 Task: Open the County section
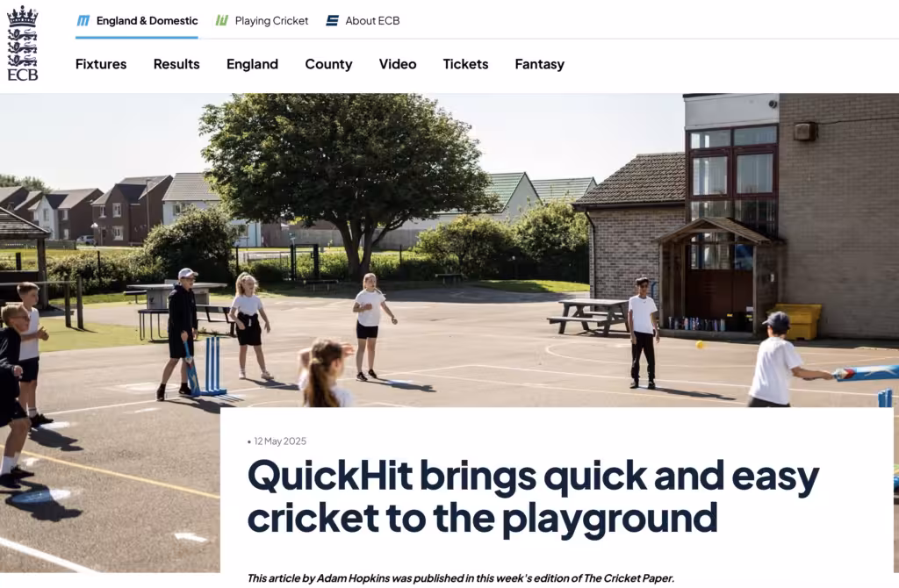pyautogui.click(x=328, y=64)
